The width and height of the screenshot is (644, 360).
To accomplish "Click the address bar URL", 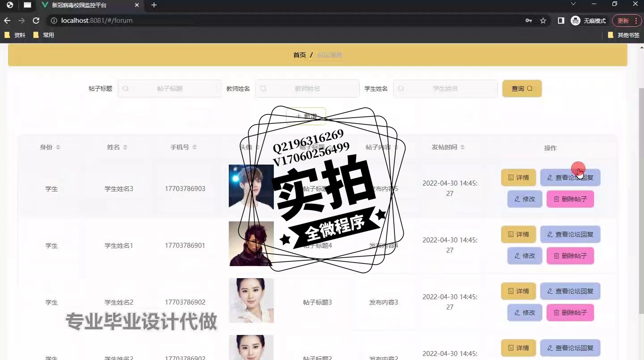I will 97,21.
